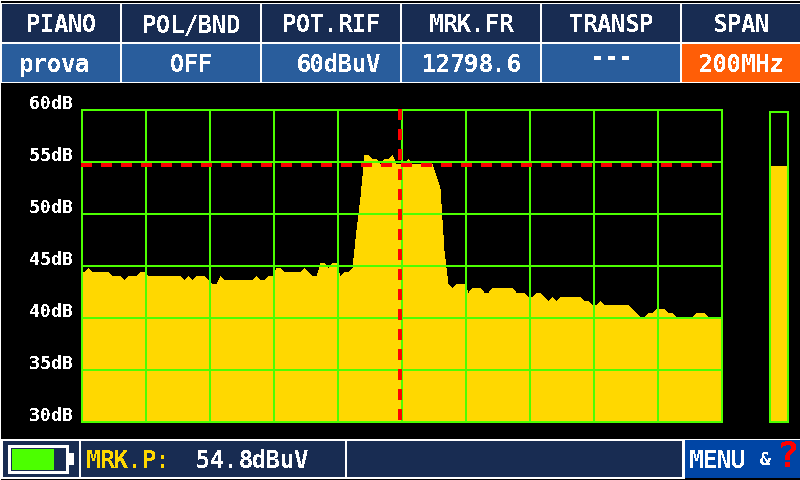Image resolution: width=800 pixels, height=480 pixels.
Task: Click the 55dB axis label
Action: coord(51,155)
